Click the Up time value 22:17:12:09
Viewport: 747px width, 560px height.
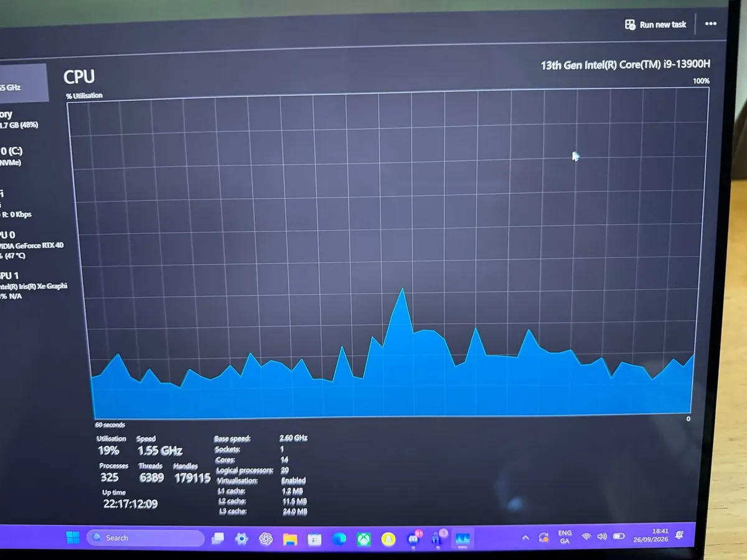(131, 504)
